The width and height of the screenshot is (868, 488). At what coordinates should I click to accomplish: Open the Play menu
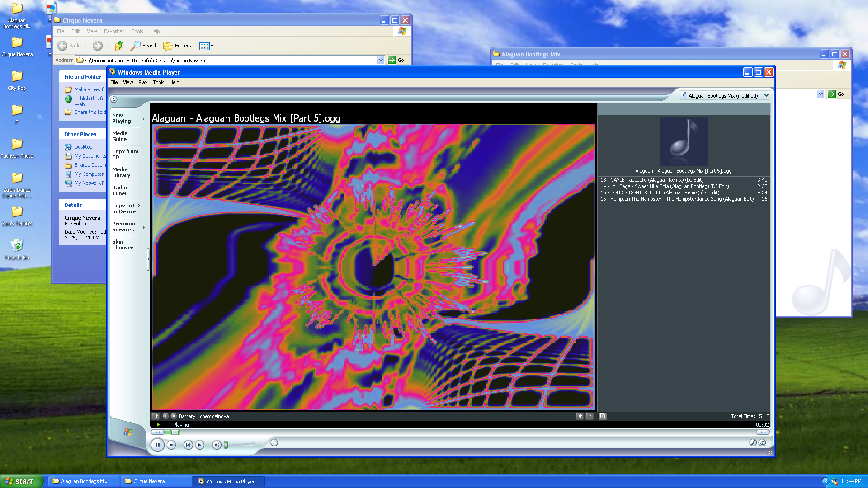point(143,82)
